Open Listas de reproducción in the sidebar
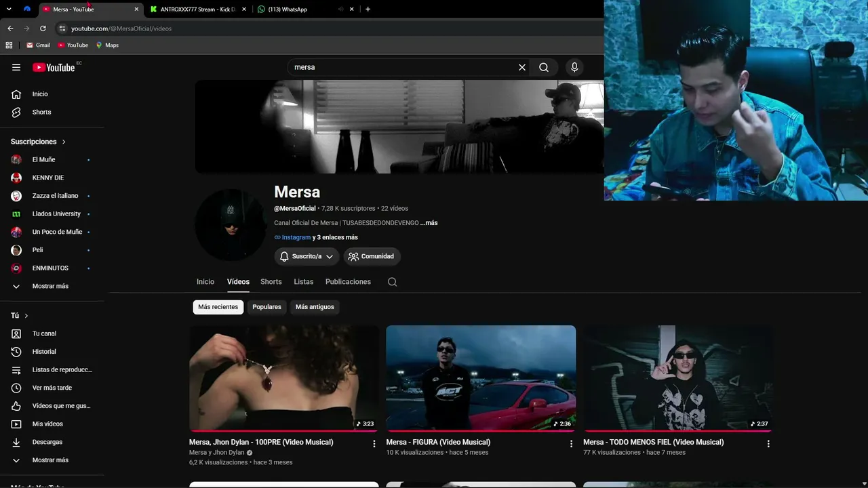Screen dimensions: 868x488 (x=52, y=369)
